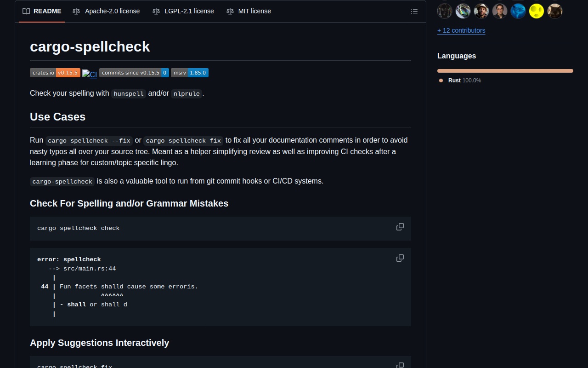Copy the spellcheck error output block
Screen dimensions: 588x368
click(x=400, y=258)
